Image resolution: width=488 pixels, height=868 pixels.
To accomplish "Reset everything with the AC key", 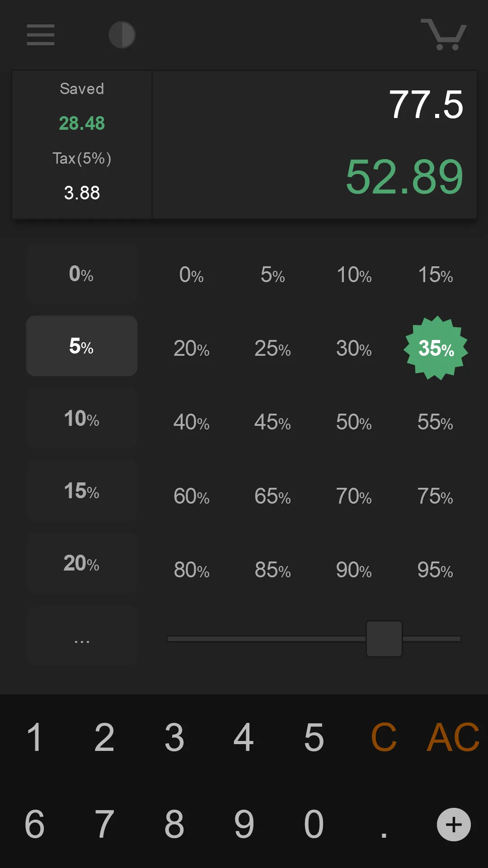I will [453, 737].
